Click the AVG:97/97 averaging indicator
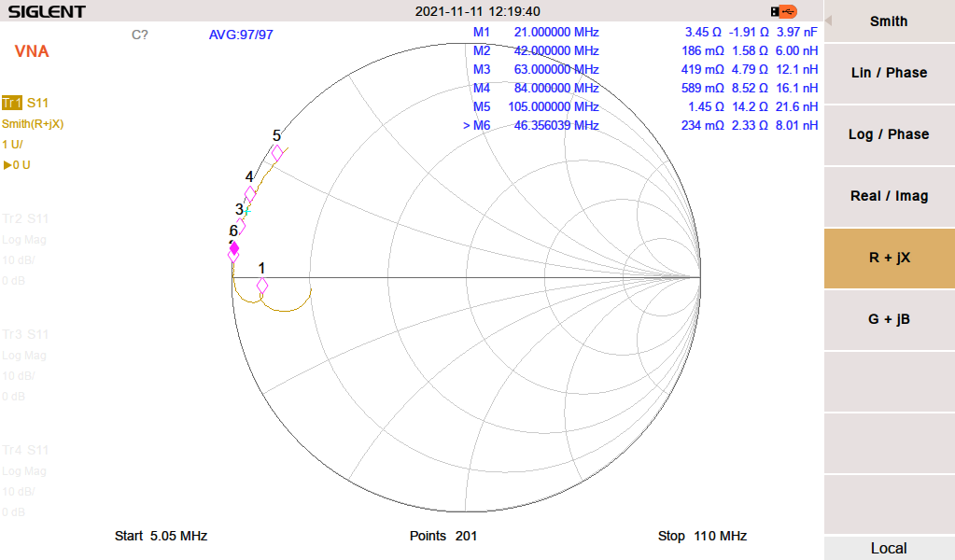Image resolution: width=955 pixels, height=560 pixels. click(x=241, y=35)
